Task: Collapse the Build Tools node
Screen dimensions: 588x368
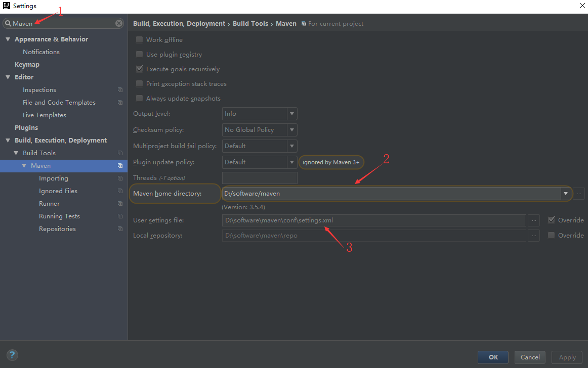Action: coord(16,153)
